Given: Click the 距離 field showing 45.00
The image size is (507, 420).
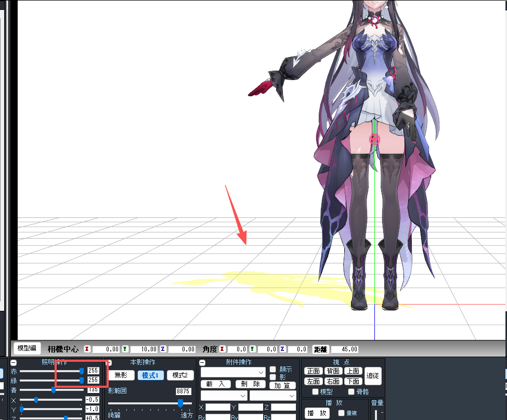Looking at the screenshot, I should (x=345, y=349).
